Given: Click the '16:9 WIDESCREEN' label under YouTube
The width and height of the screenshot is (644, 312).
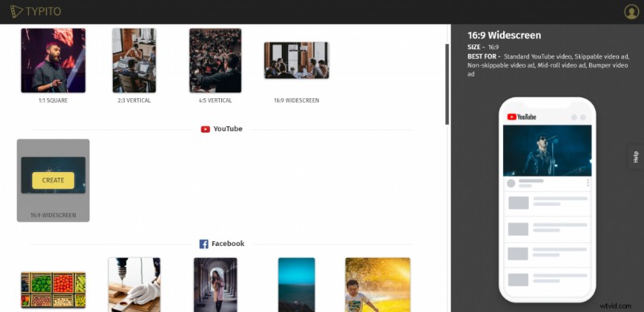Looking at the screenshot, I should (53, 216).
